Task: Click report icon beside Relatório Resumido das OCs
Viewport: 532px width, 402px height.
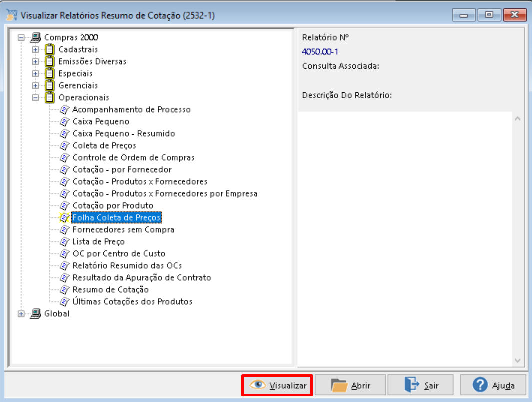Action: (x=64, y=265)
